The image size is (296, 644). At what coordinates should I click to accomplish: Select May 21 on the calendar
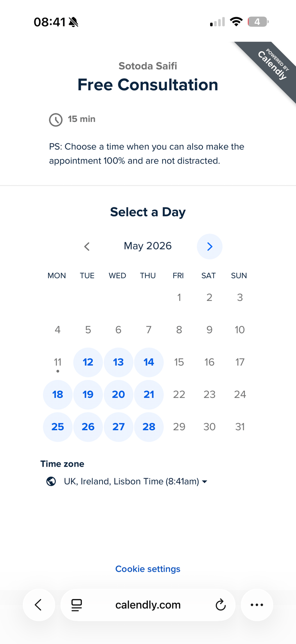(x=149, y=394)
